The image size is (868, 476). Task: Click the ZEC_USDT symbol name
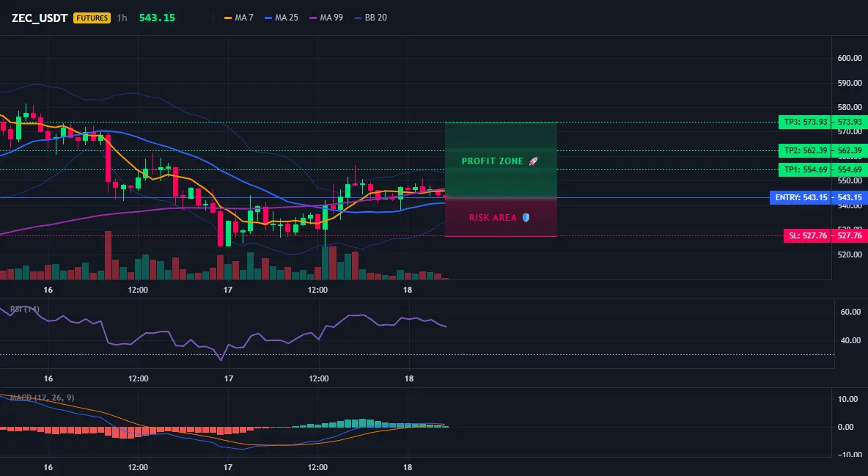coord(40,18)
